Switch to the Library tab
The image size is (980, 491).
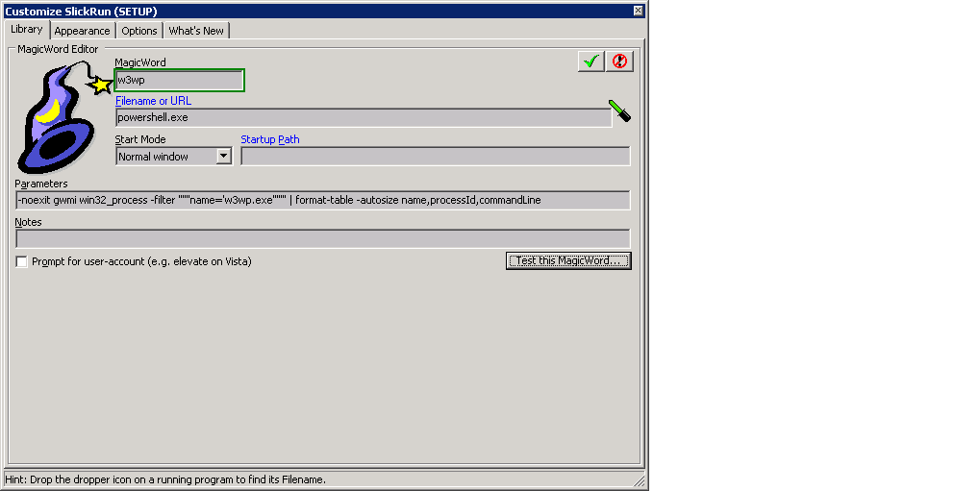26,30
